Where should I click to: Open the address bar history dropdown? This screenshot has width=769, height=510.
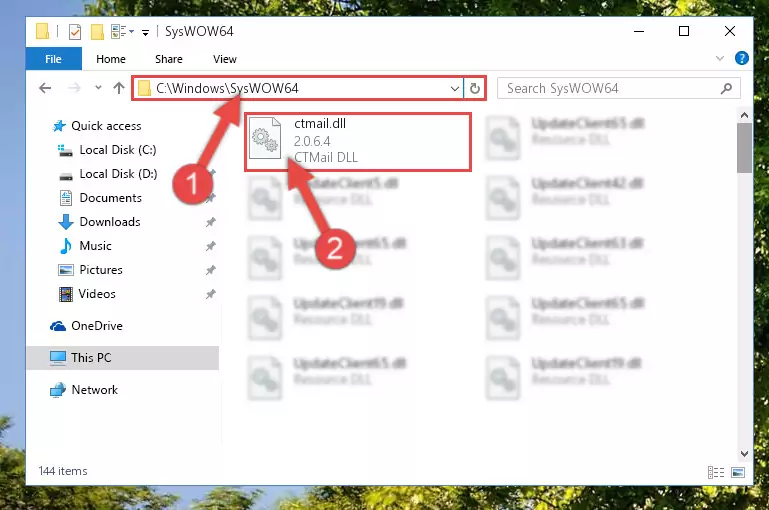pyautogui.click(x=455, y=89)
